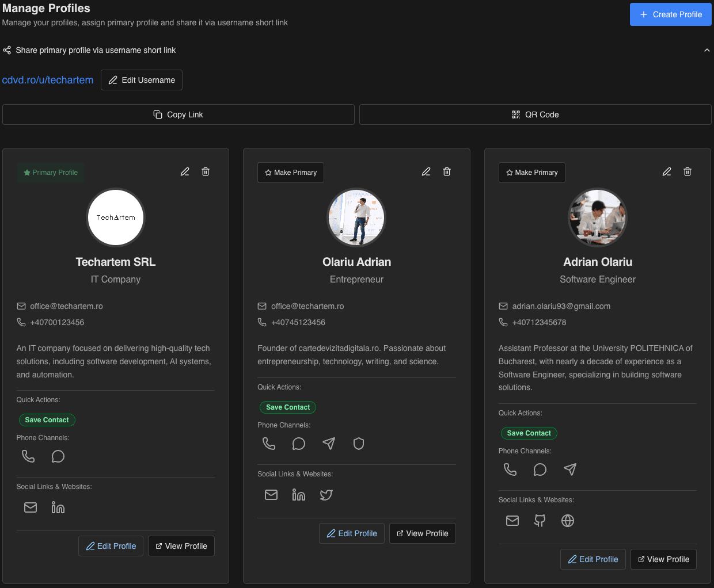This screenshot has height=588, width=714.
Task: Click Twitter icon on Olariu Adrian card
Action: (x=326, y=495)
